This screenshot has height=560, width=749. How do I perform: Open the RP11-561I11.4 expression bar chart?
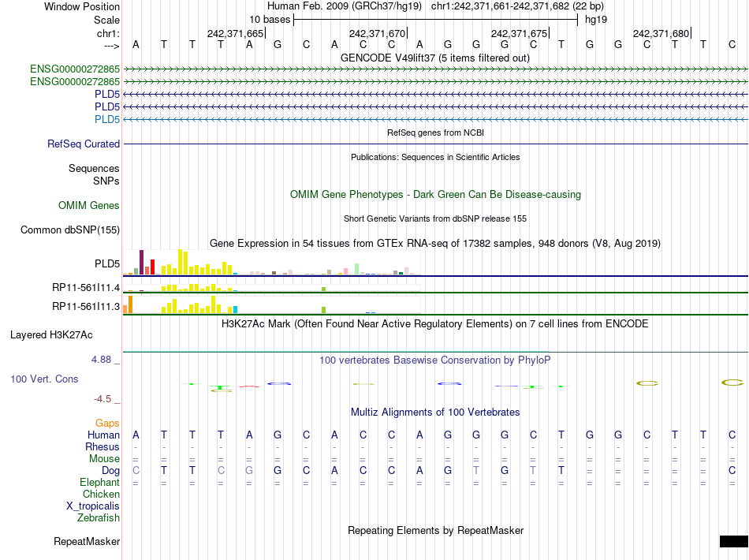point(271,288)
